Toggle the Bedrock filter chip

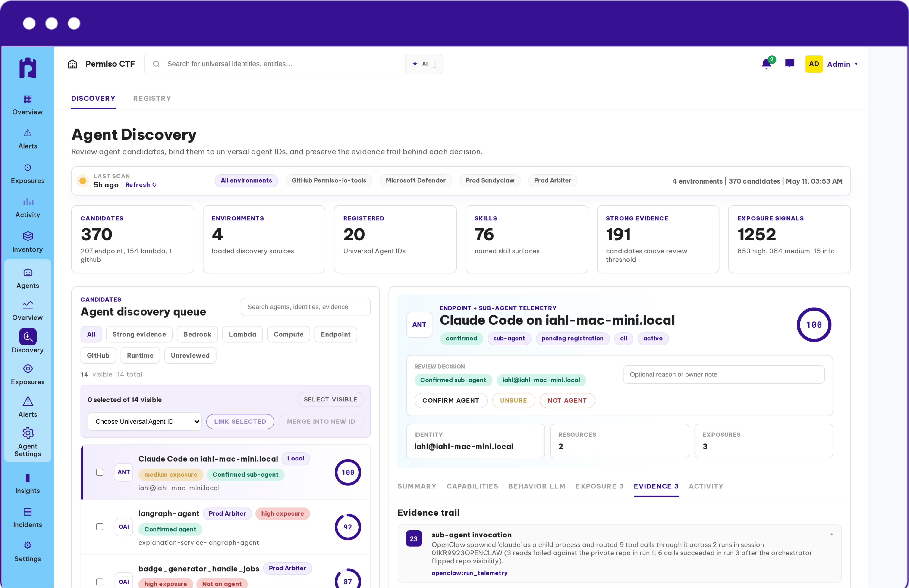point(197,335)
